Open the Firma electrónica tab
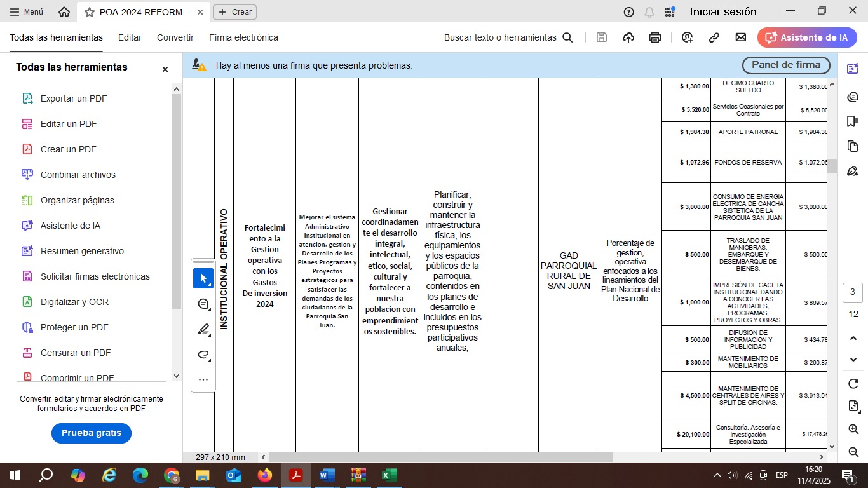The image size is (868, 488). pyautogui.click(x=243, y=37)
